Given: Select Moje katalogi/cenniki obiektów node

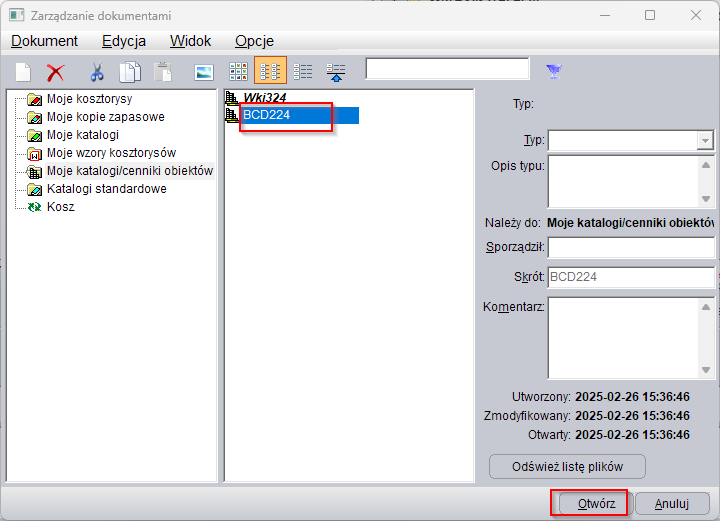Looking at the screenshot, I should pyautogui.click(x=130, y=171).
